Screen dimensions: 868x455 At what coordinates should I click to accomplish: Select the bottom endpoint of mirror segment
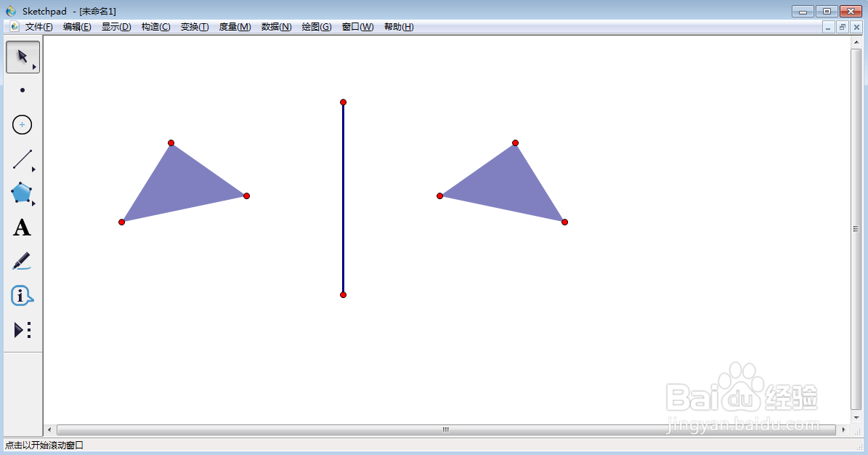[x=344, y=295]
